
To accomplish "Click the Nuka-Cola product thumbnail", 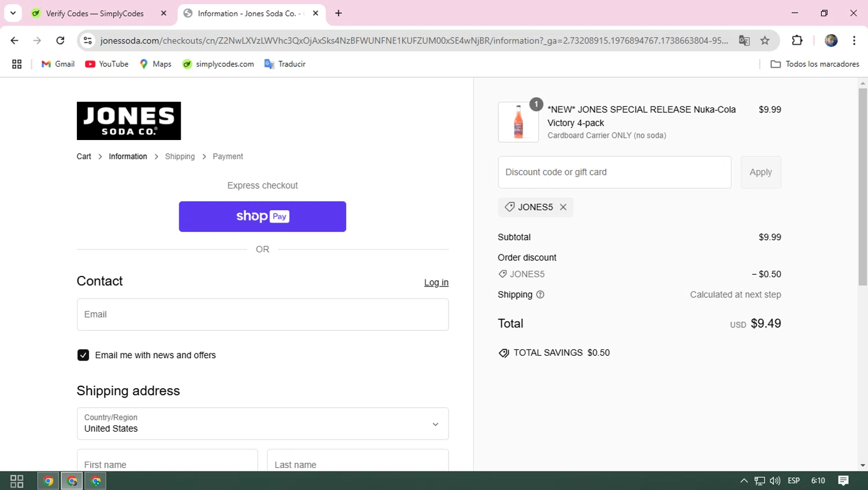I will click(518, 122).
